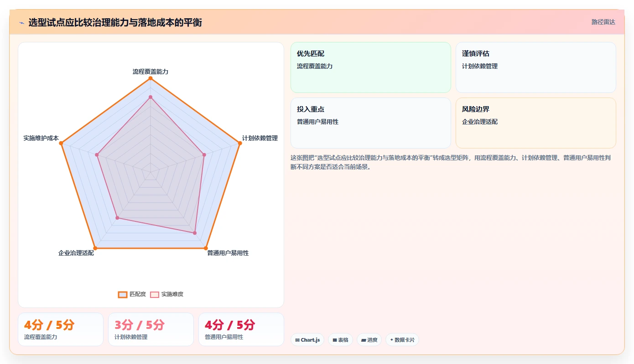This screenshot has height=364, width=634.
Task: Open the 谨慎评估 card
Action: pyautogui.click(x=536, y=67)
